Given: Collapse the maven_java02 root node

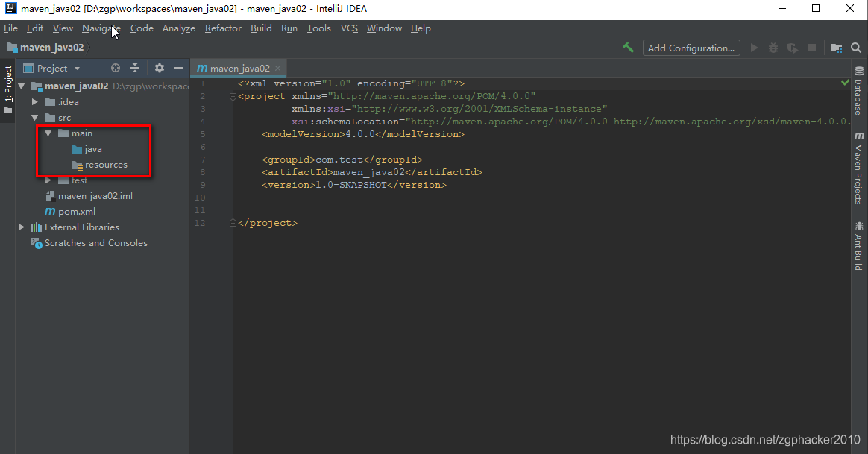Looking at the screenshot, I should pos(22,86).
